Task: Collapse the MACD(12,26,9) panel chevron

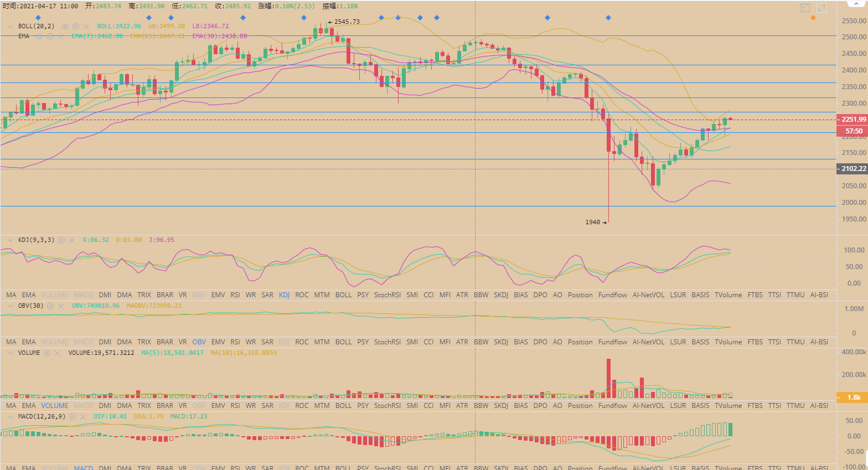Action: [x=11, y=417]
